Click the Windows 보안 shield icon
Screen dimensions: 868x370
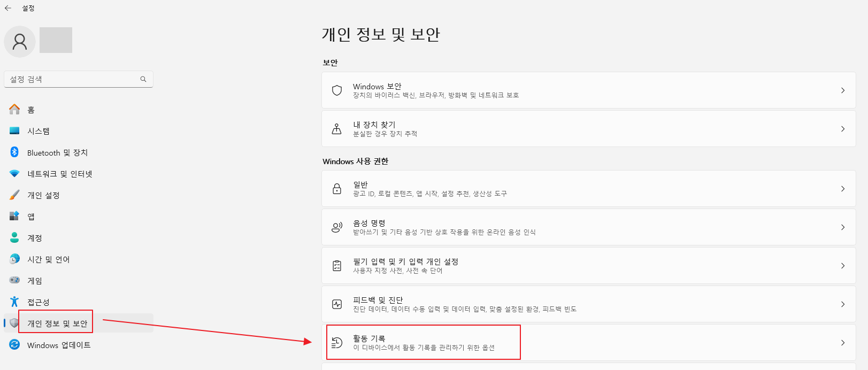pos(337,90)
